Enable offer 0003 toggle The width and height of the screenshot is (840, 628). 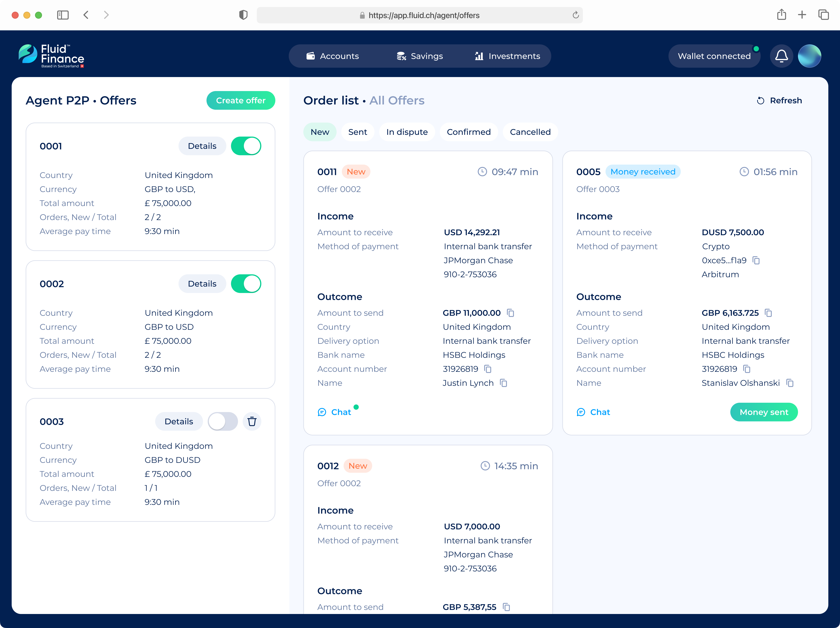[x=222, y=421]
